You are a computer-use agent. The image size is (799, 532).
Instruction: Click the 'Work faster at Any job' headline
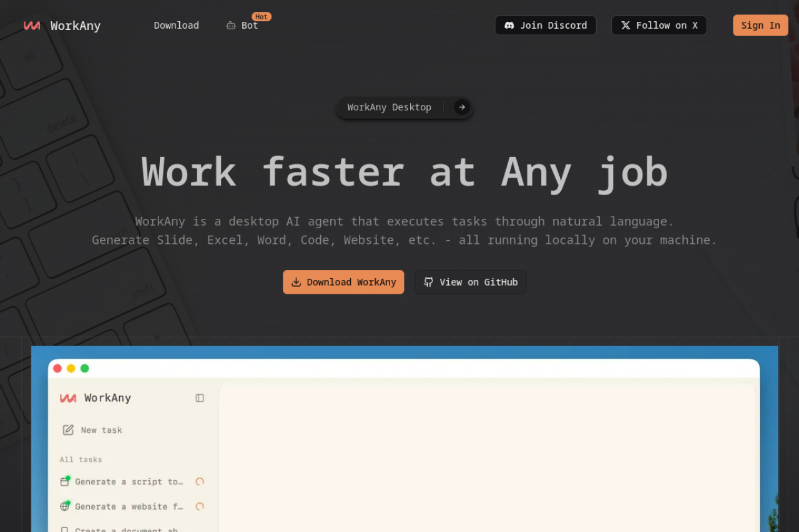click(404, 172)
